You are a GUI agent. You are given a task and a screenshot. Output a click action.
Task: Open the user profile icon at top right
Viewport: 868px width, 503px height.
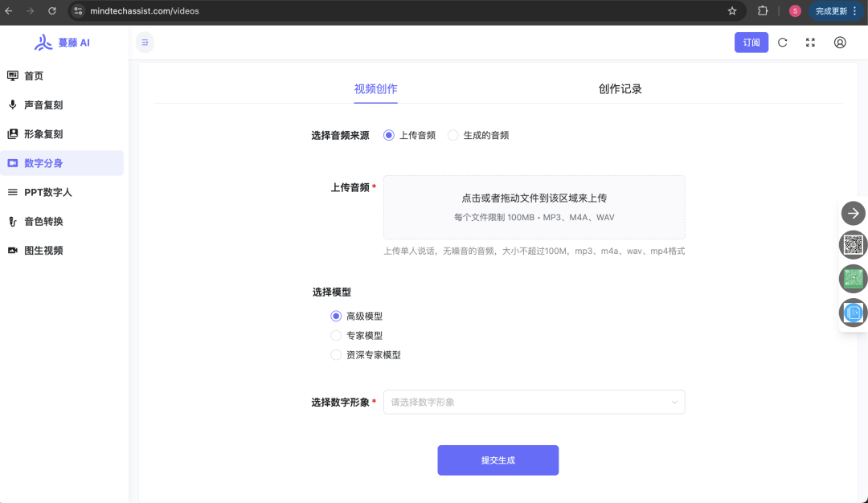point(840,42)
